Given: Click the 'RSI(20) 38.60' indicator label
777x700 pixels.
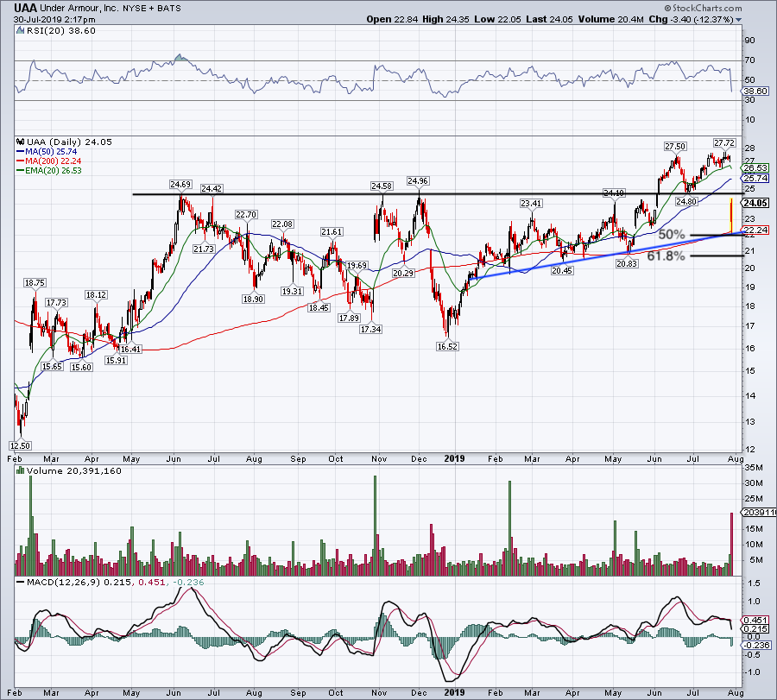Looking at the screenshot, I should (x=60, y=31).
